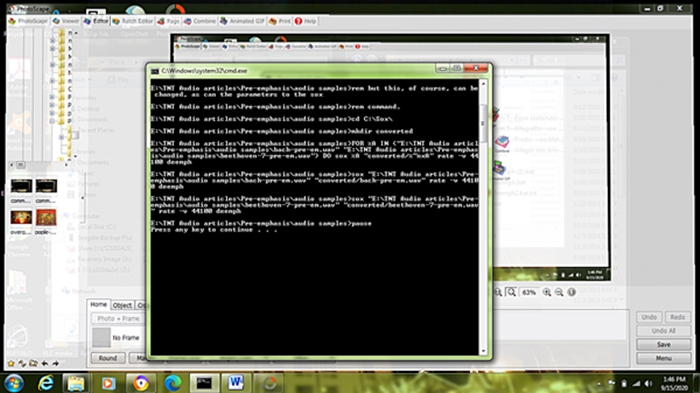Click the back arrow icon in bottom bar

point(44,364)
